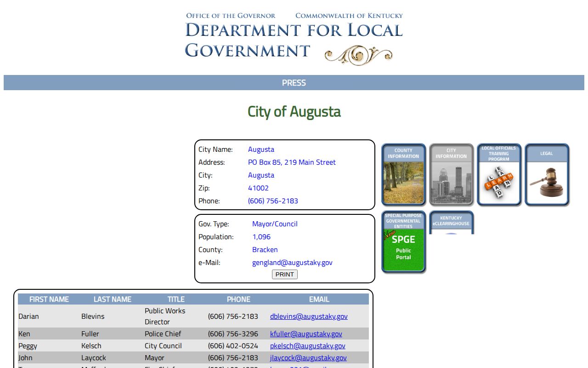Select the e-Mail field label

point(209,263)
